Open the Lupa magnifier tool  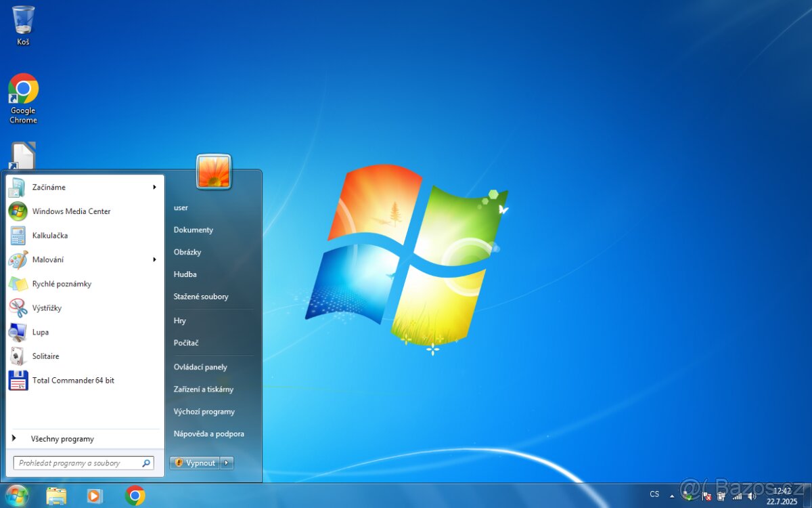coord(40,332)
